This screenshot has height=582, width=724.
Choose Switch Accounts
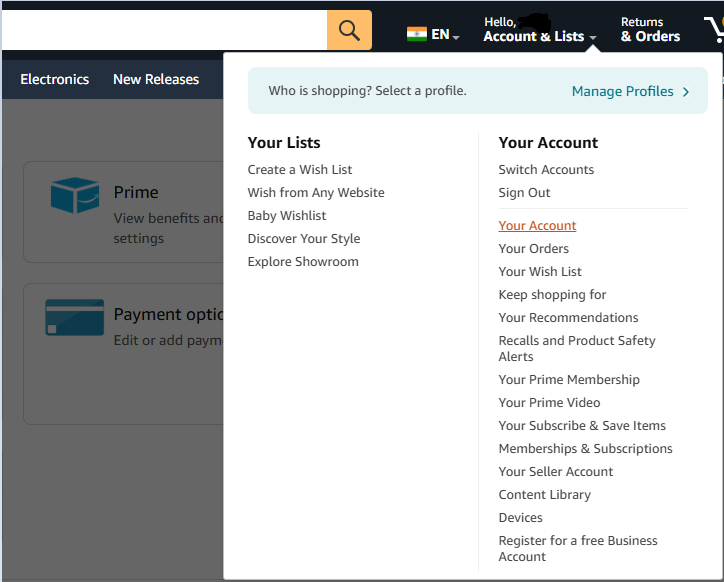tap(546, 170)
